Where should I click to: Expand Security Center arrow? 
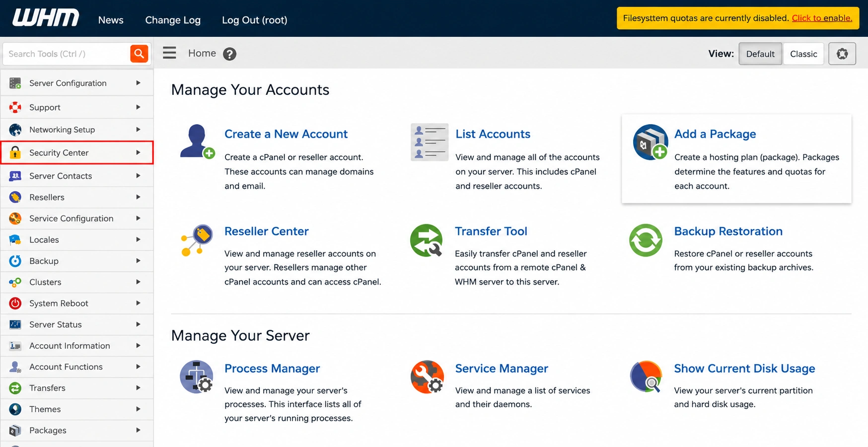point(138,152)
